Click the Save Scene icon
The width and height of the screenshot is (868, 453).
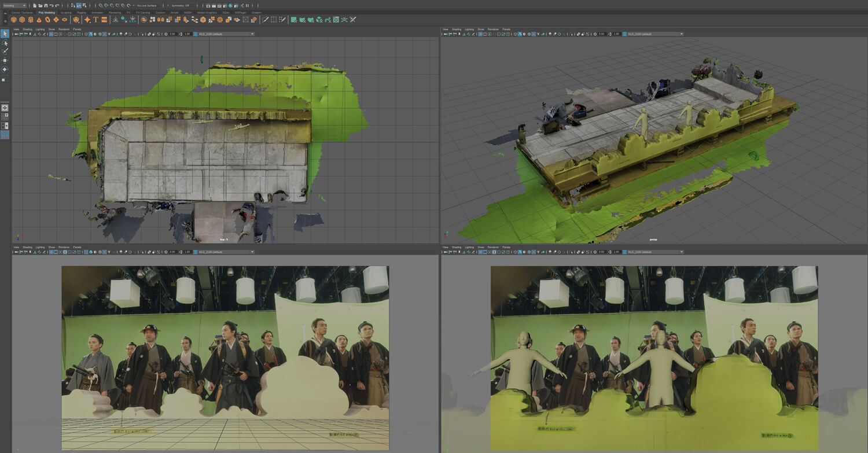point(46,5)
